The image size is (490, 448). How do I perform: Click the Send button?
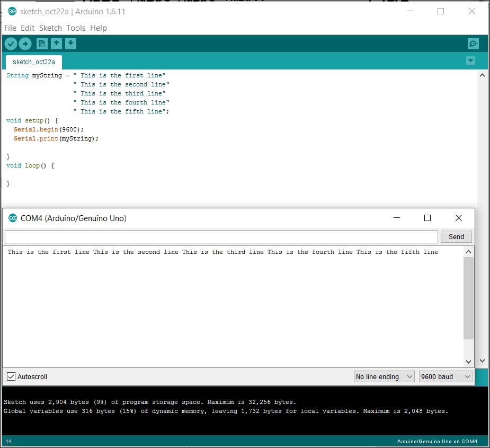pyautogui.click(x=456, y=237)
